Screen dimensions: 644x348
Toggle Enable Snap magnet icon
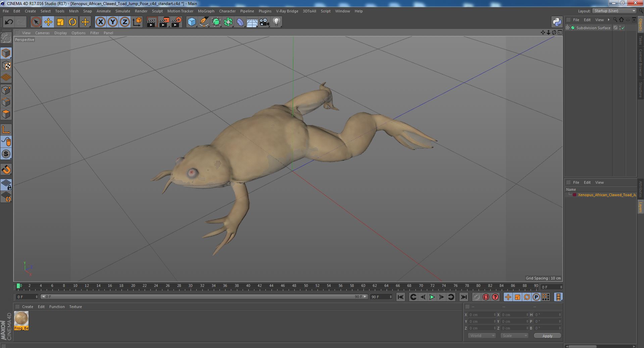click(x=6, y=169)
